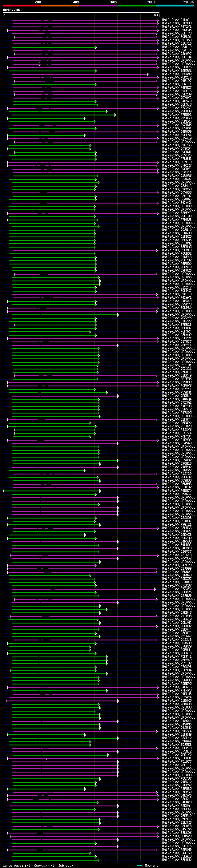Select the UniRef100_A8W7U7 label
This screenshot has width=197, height=868.
177,778
